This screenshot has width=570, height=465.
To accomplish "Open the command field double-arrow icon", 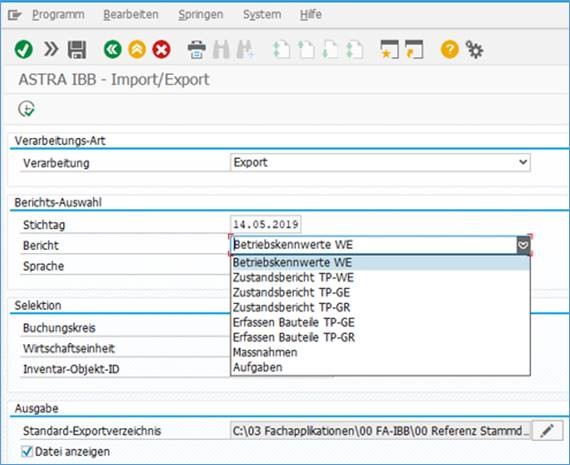I will pyautogui.click(x=51, y=49).
